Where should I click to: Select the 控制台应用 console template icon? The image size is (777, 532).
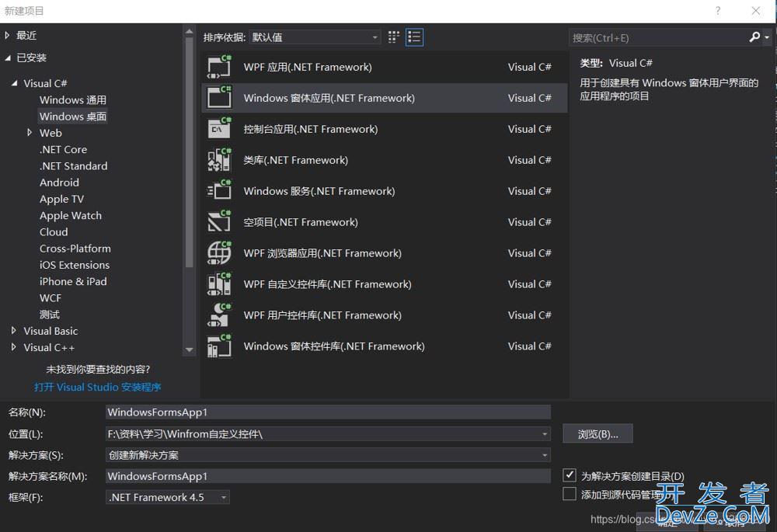[x=219, y=129]
